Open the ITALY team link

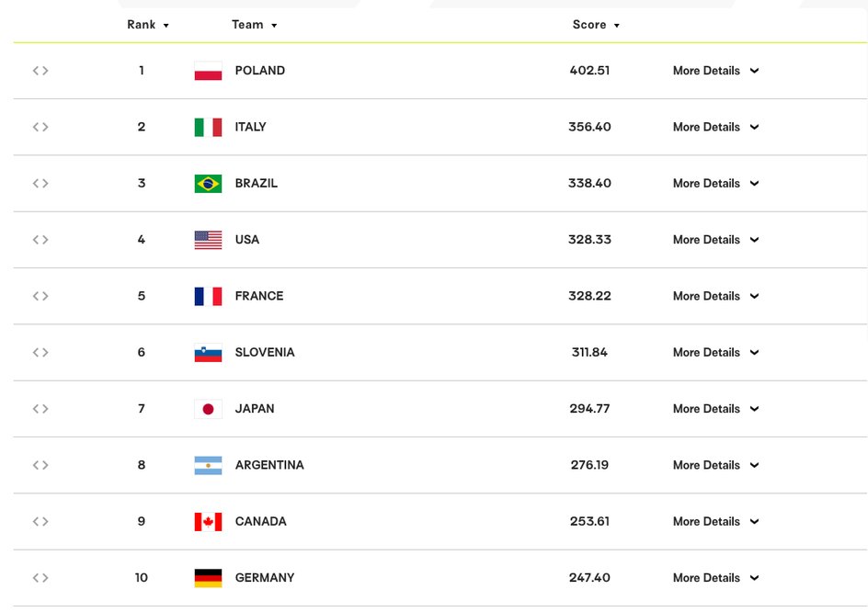[x=250, y=127]
